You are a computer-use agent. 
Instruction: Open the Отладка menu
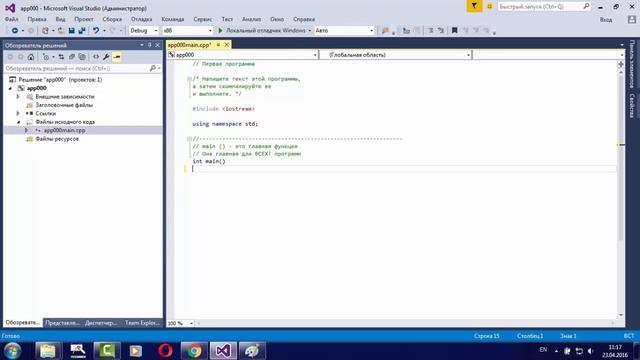click(141, 19)
